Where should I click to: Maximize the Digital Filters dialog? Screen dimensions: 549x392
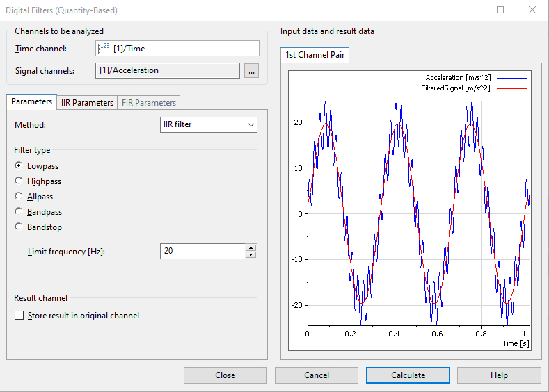500,10
